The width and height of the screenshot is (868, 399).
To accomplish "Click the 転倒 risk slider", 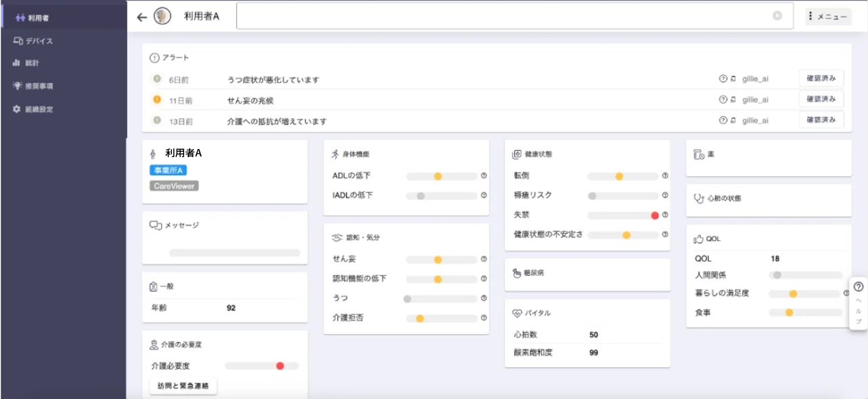I will click(622, 176).
